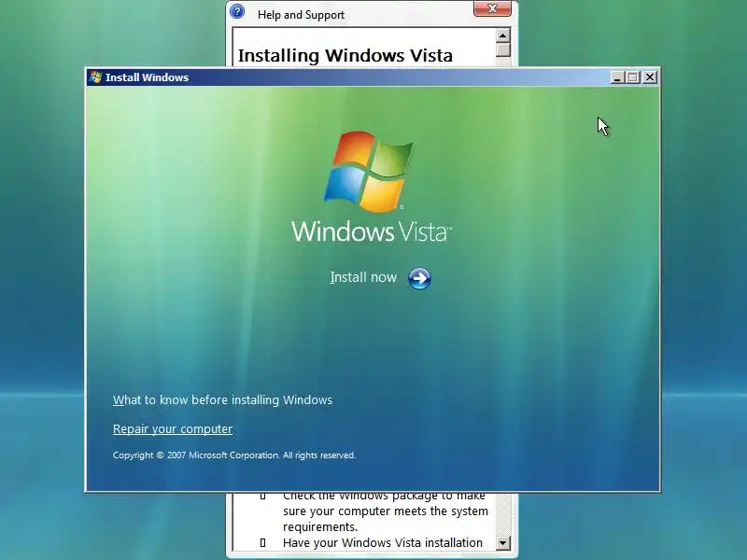Click the Install Windows title bar text
The width and height of the screenshot is (747, 560).
(x=147, y=77)
